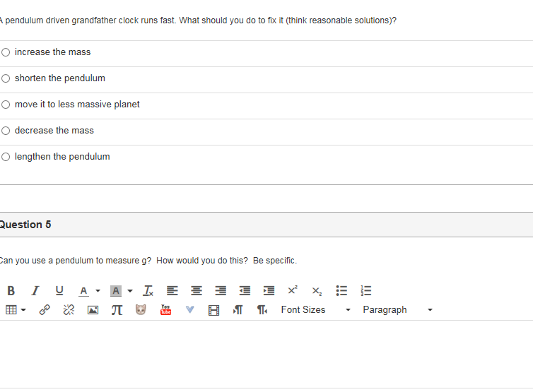Select 'lengthen the pendulum' answer
Viewport: 533px width, 392px height.
pyautogui.click(x=6, y=157)
